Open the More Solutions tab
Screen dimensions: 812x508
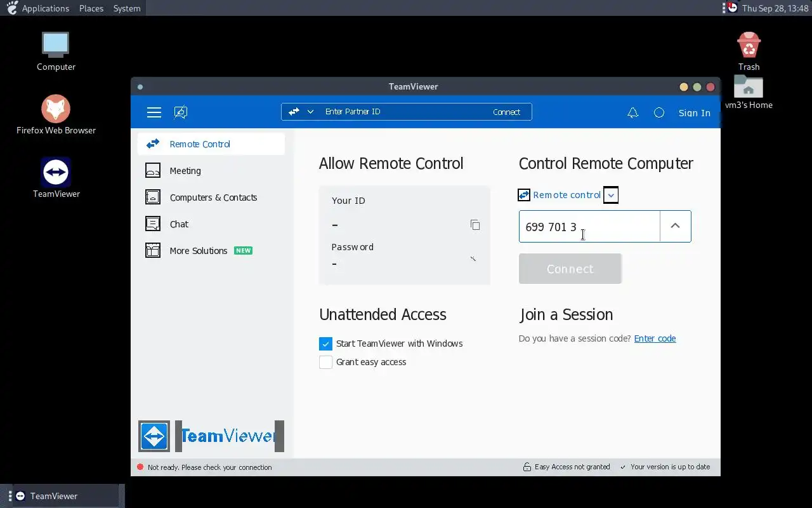[211, 251]
